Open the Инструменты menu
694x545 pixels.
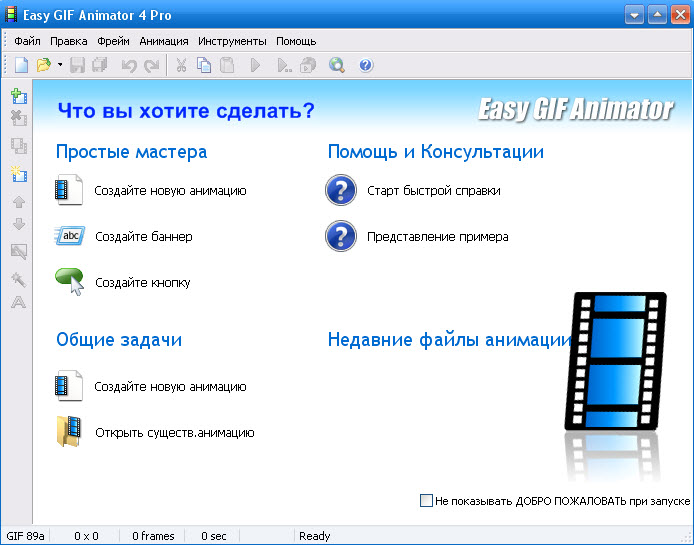(x=232, y=41)
